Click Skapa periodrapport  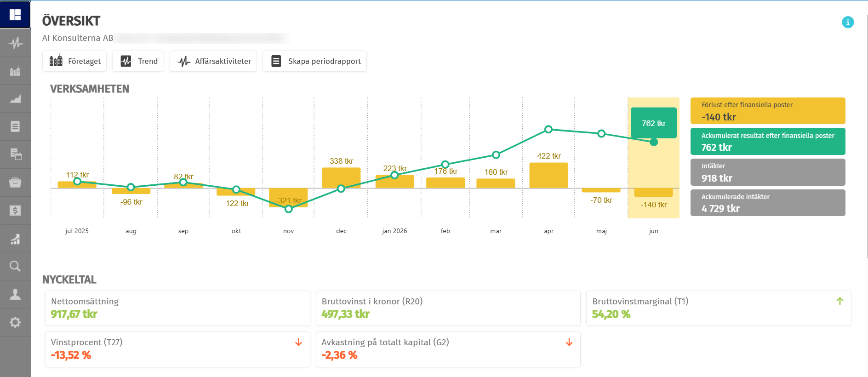point(314,61)
